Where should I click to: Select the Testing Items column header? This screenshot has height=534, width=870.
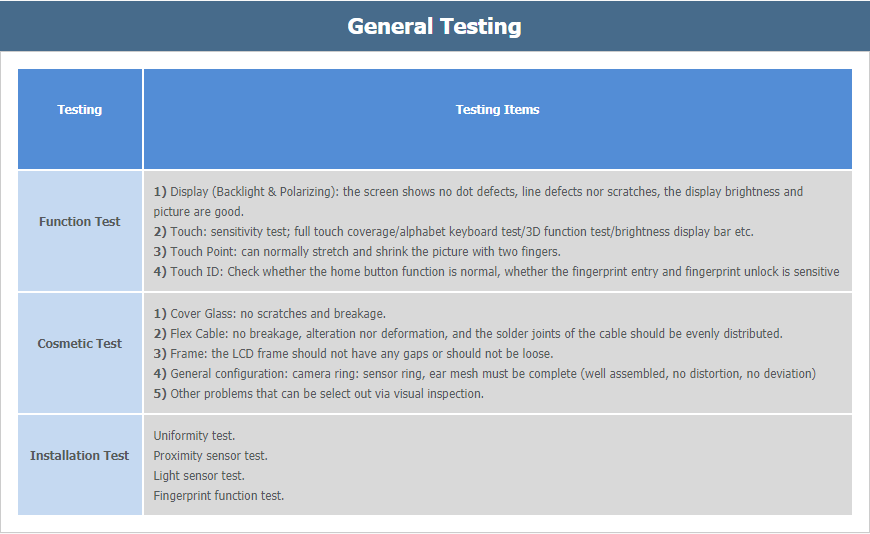click(x=498, y=110)
